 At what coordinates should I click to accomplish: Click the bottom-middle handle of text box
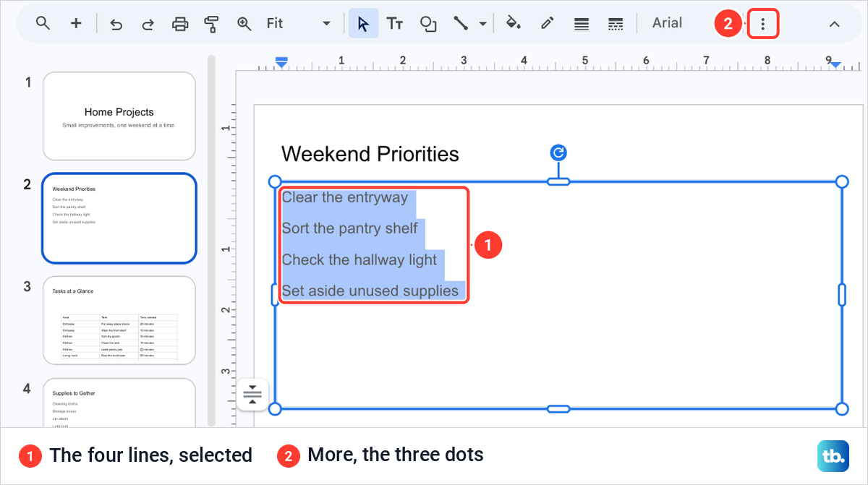[x=558, y=409]
